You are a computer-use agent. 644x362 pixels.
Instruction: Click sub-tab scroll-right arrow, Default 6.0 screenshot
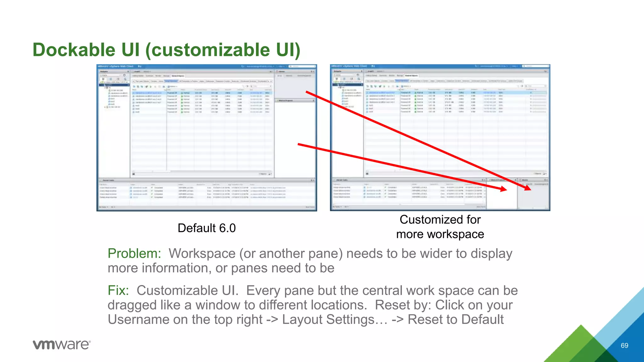(271, 81)
